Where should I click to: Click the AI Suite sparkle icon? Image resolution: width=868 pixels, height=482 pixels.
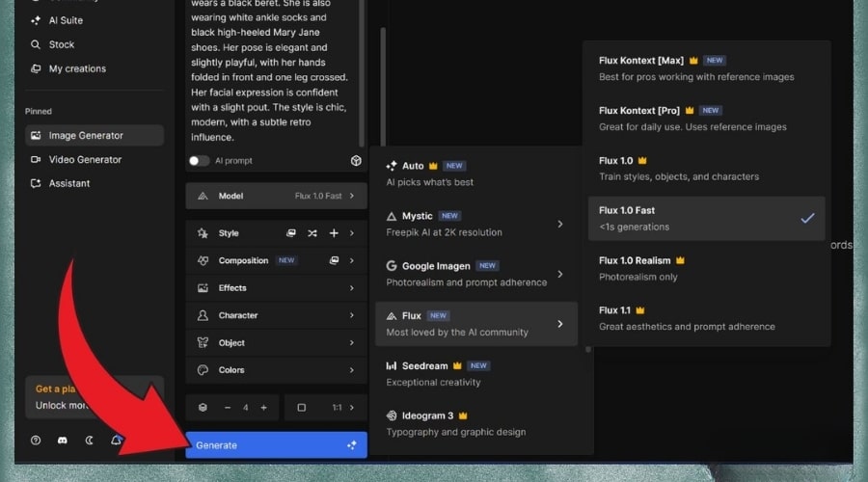(36, 20)
